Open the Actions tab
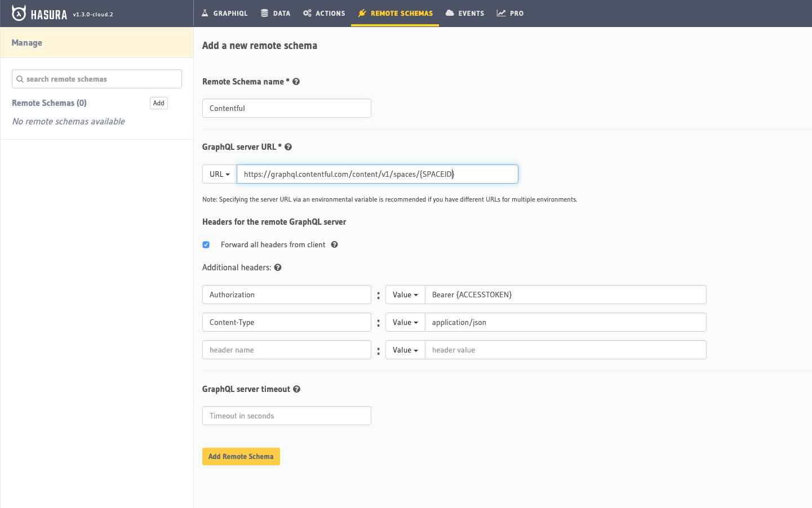 (324, 13)
